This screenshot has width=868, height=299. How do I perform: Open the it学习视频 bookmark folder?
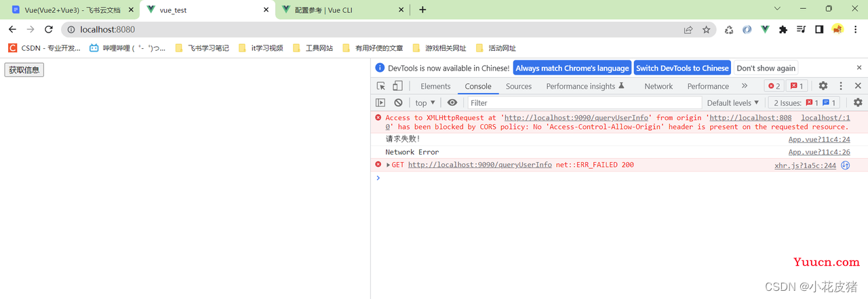(x=260, y=48)
